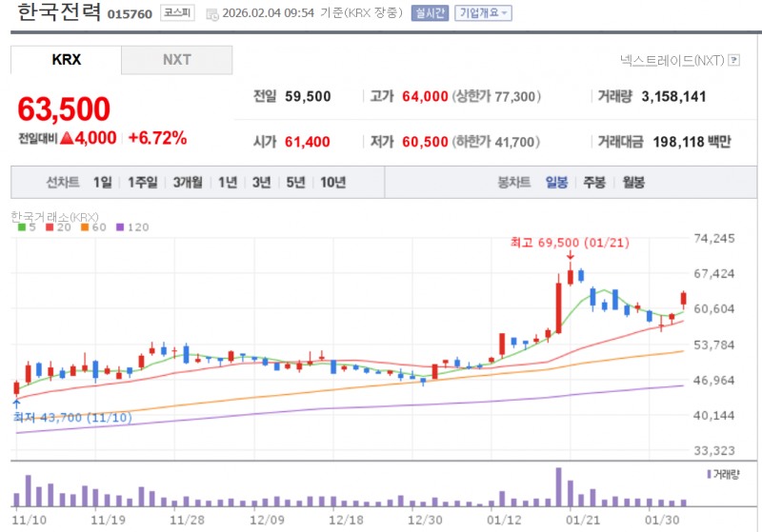This screenshot has height=532, width=762.
Task: Click the tallest volume bar near 01/21
Action: 559,487
